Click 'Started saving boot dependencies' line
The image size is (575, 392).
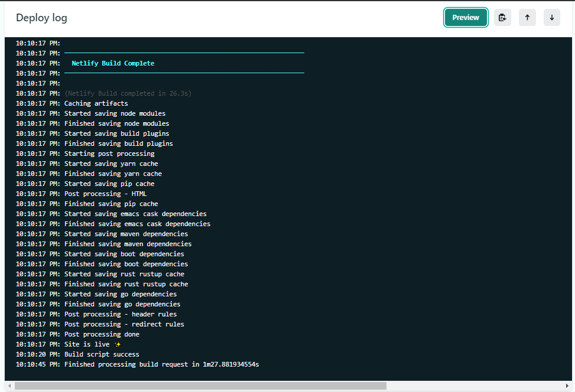tap(124, 254)
